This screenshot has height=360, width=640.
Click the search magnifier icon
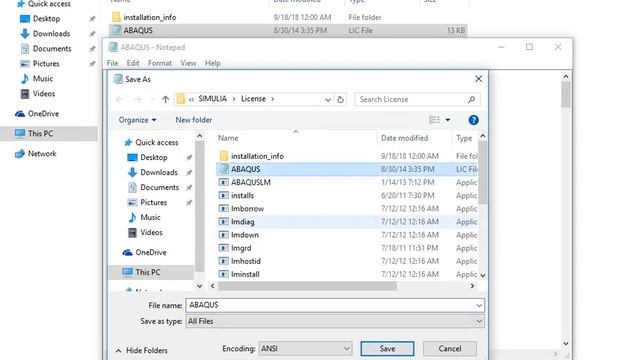[x=471, y=99]
